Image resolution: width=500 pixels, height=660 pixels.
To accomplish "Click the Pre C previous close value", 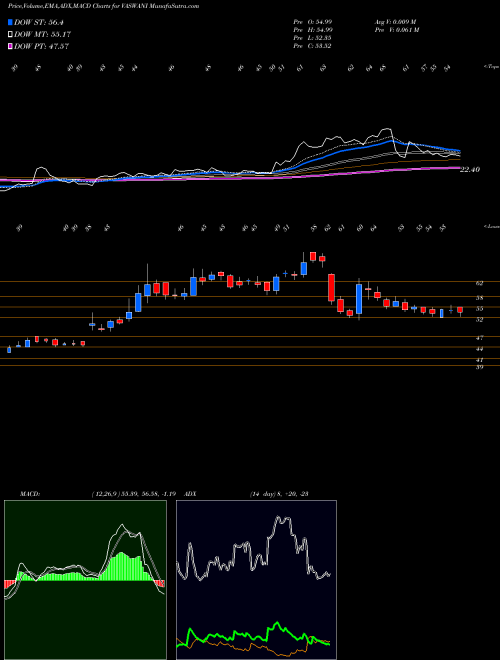I will (x=313, y=46).
